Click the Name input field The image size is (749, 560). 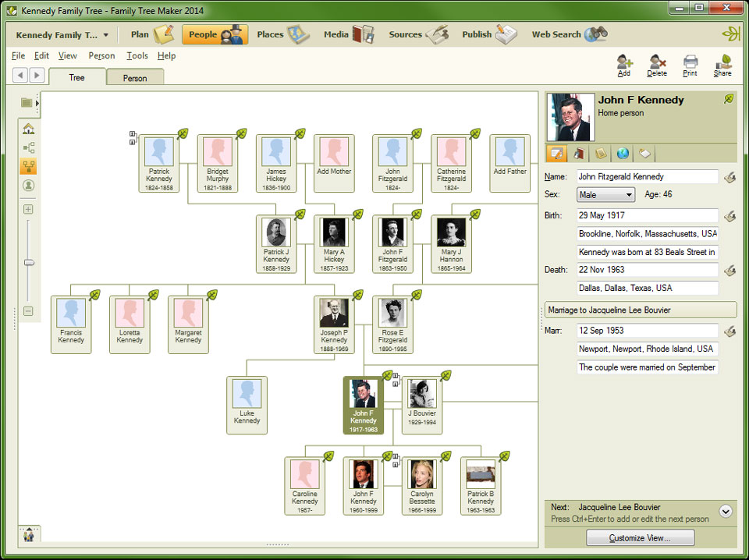[648, 176]
